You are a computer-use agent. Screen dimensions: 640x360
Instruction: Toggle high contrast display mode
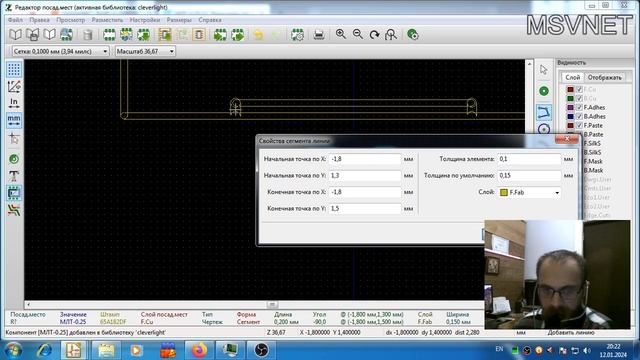[x=14, y=210]
